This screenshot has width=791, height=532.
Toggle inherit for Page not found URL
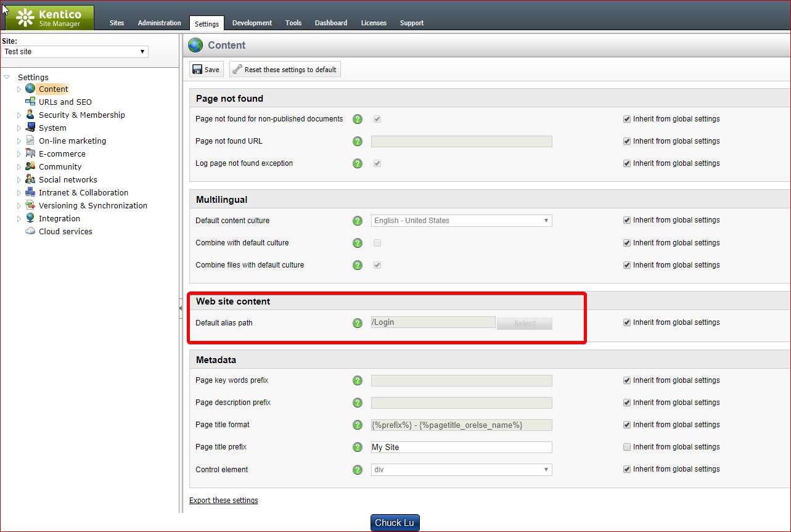[x=627, y=141]
